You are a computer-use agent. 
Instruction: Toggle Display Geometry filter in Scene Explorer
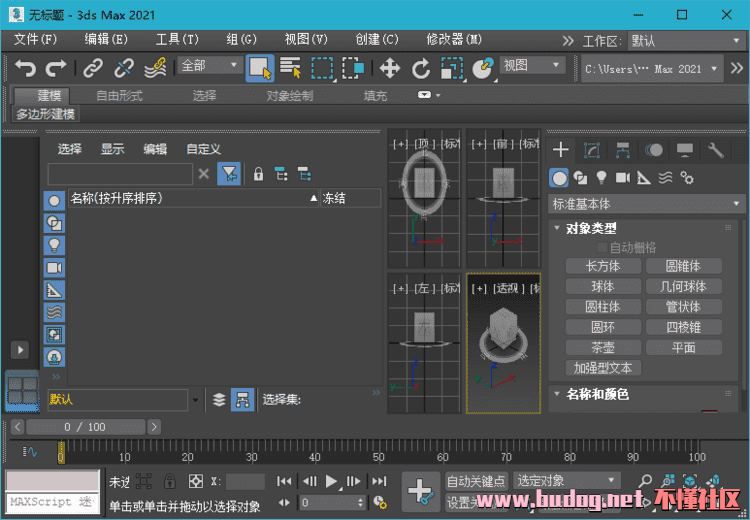pos(55,201)
